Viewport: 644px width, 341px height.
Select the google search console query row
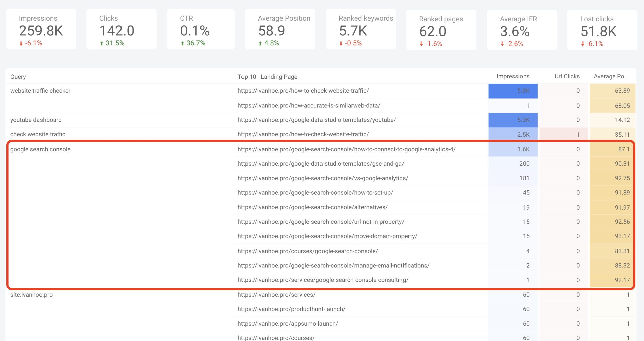tap(40, 149)
